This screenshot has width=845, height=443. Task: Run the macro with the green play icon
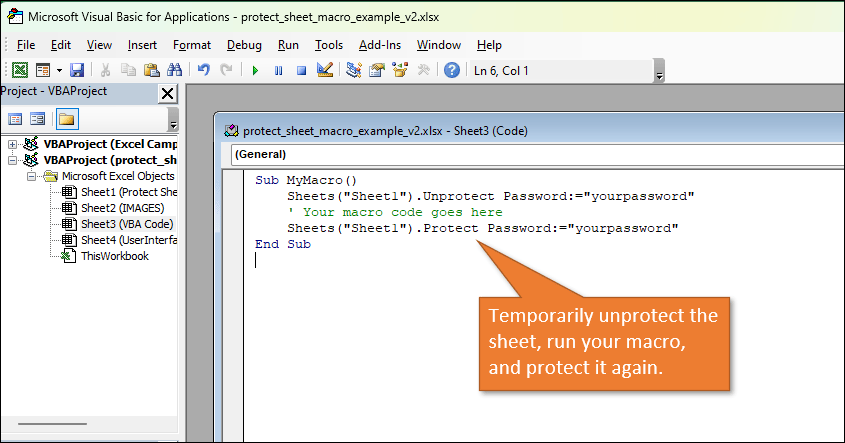coord(255,70)
